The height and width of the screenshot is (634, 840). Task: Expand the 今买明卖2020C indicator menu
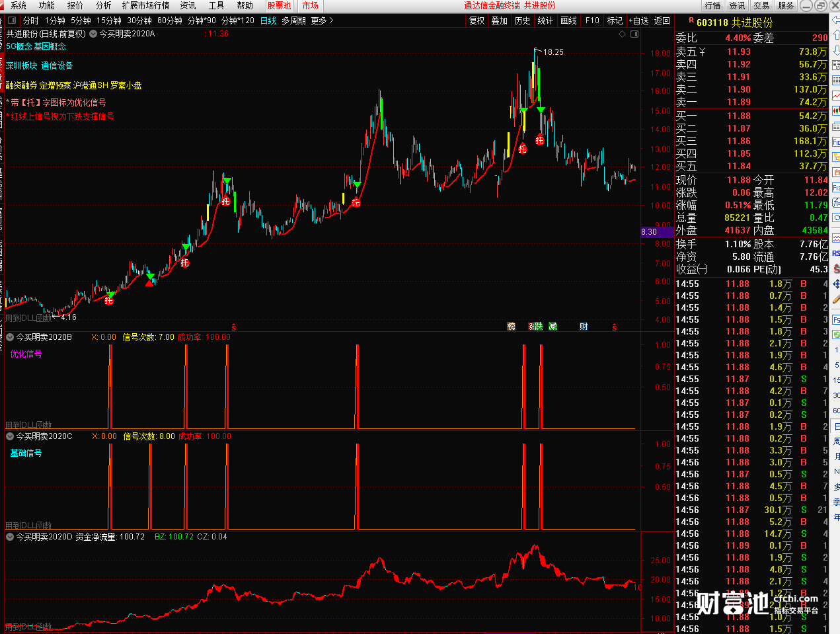pos(10,436)
